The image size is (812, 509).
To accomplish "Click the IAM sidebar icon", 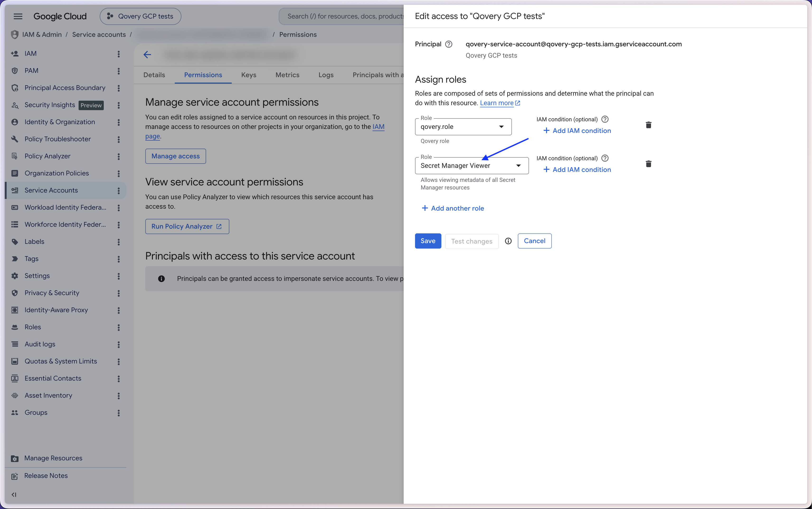I will tap(14, 53).
